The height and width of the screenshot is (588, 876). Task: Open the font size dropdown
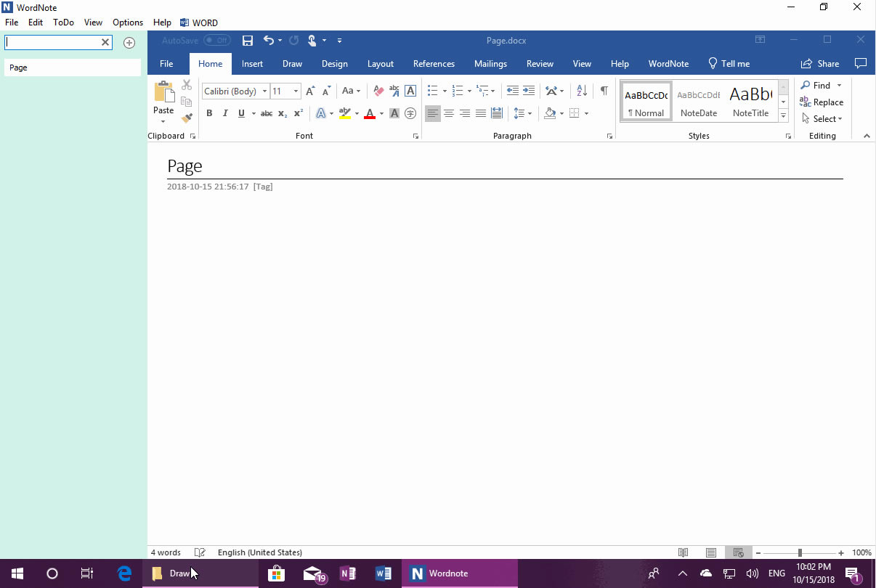coord(295,91)
